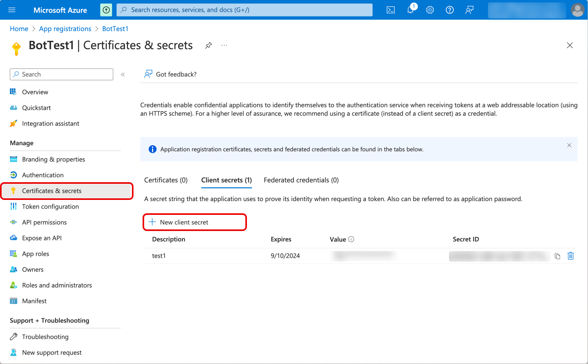Viewport: 588px width, 364px height.
Task: Click the Got feedback person icon
Action: pyautogui.click(x=148, y=74)
